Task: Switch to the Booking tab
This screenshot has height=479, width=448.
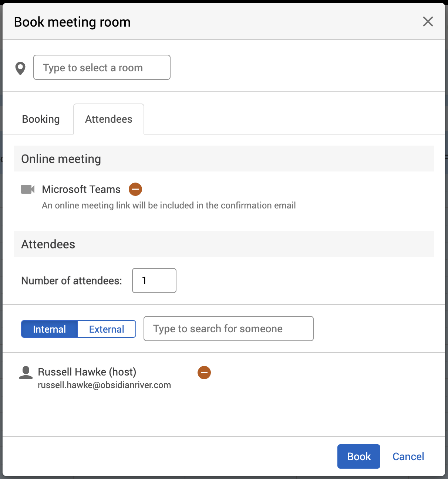Action: pyautogui.click(x=41, y=119)
